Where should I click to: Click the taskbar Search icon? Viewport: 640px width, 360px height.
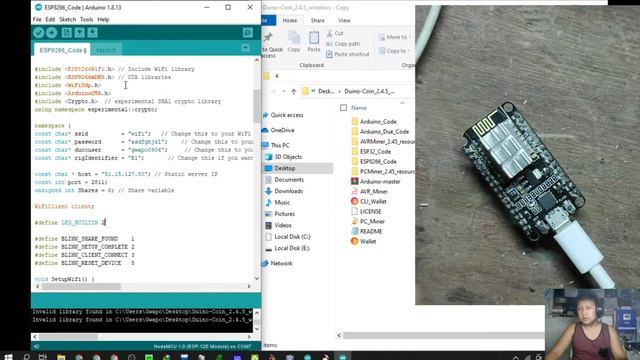click(27, 357)
